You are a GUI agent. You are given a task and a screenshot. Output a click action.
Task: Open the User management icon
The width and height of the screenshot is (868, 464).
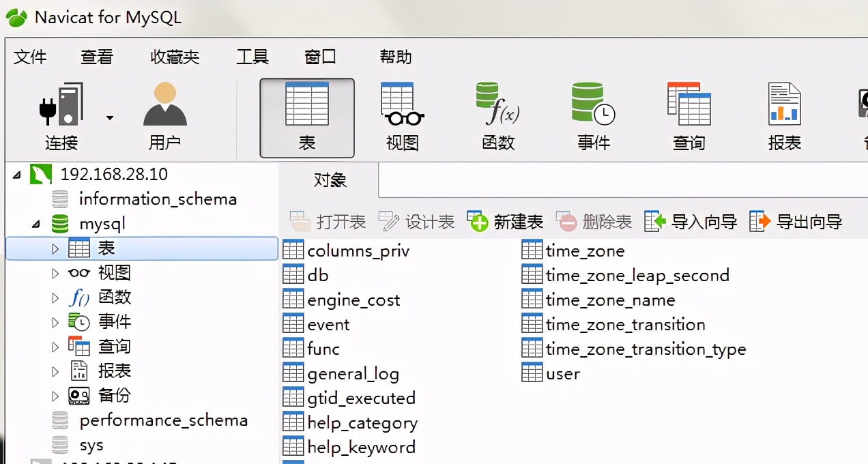(164, 117)
